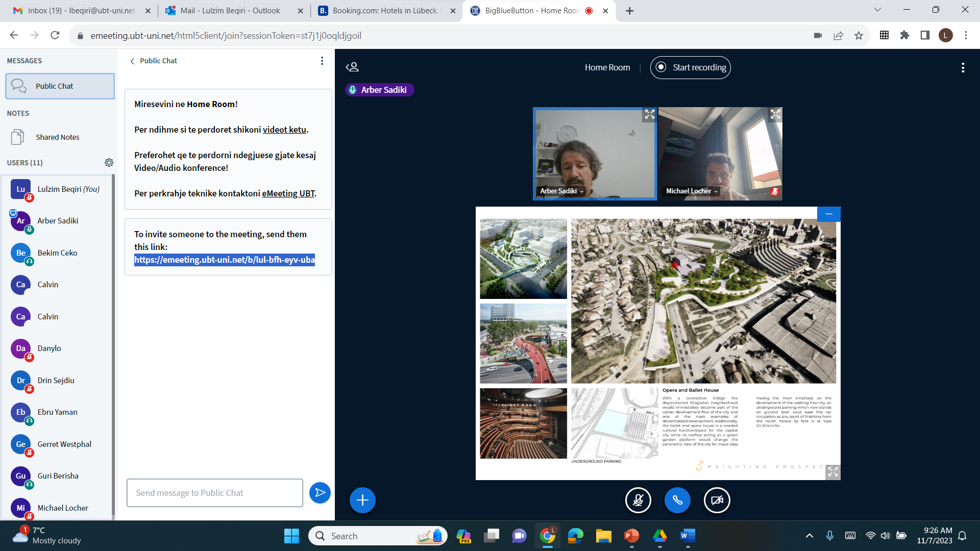The height and width of the screenshot is (551, 980).
Task: Expand Arber Sadiki webcam name dropdown
Action: 561,191
